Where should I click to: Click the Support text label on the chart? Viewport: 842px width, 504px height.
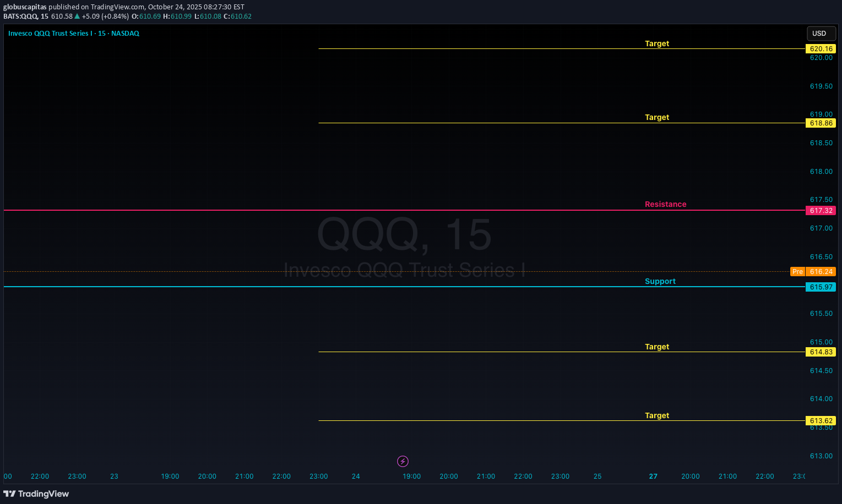[x=660, y=281]
